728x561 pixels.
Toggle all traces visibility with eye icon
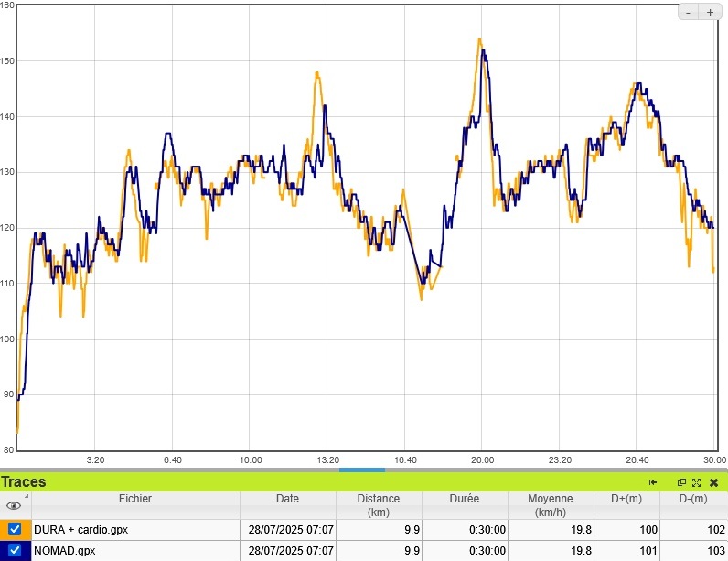click(14, 505)
